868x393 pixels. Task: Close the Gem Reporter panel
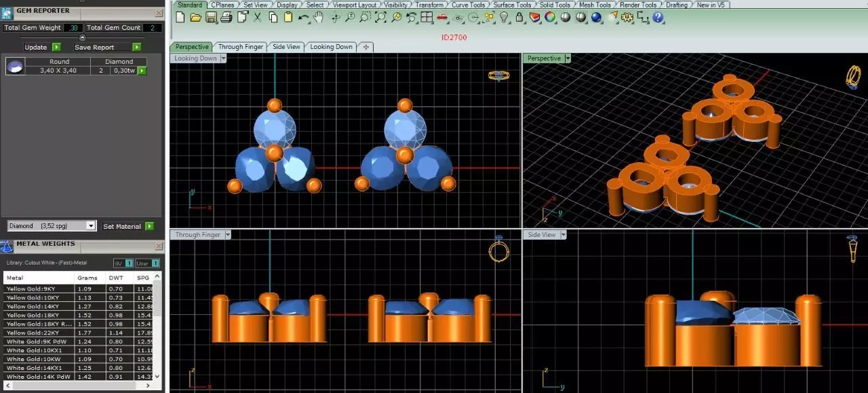tap(158, 12)
